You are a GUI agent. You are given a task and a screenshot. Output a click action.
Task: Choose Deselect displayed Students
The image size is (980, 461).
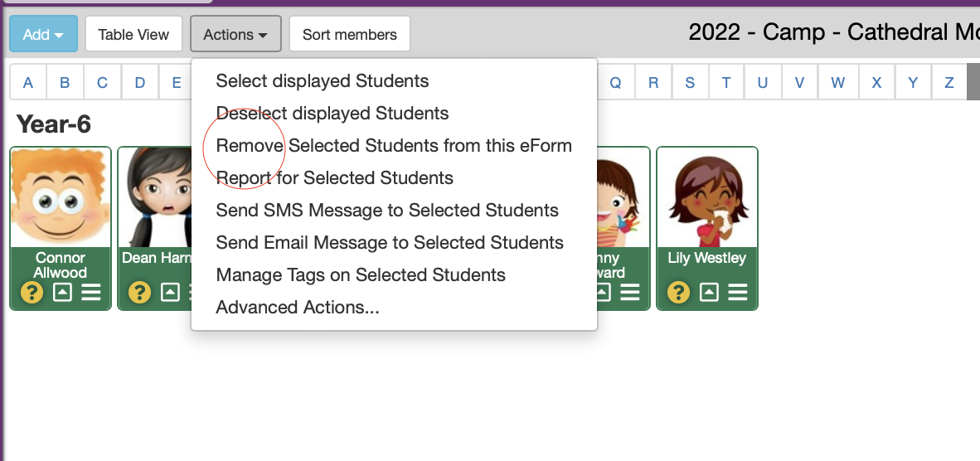(332, 114)
